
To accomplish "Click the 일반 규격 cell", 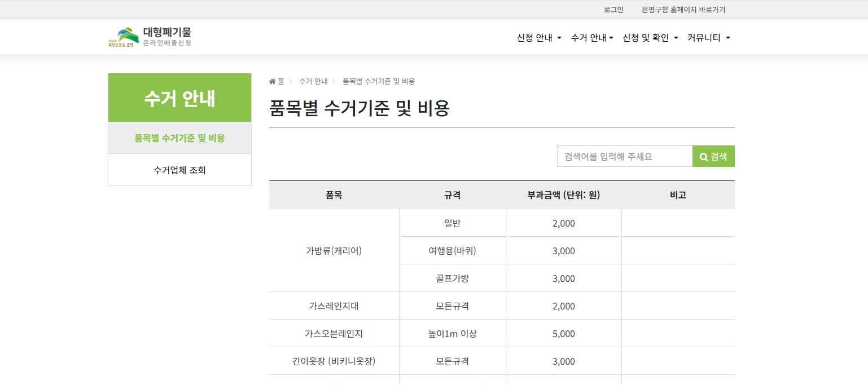I will (453, 223).
